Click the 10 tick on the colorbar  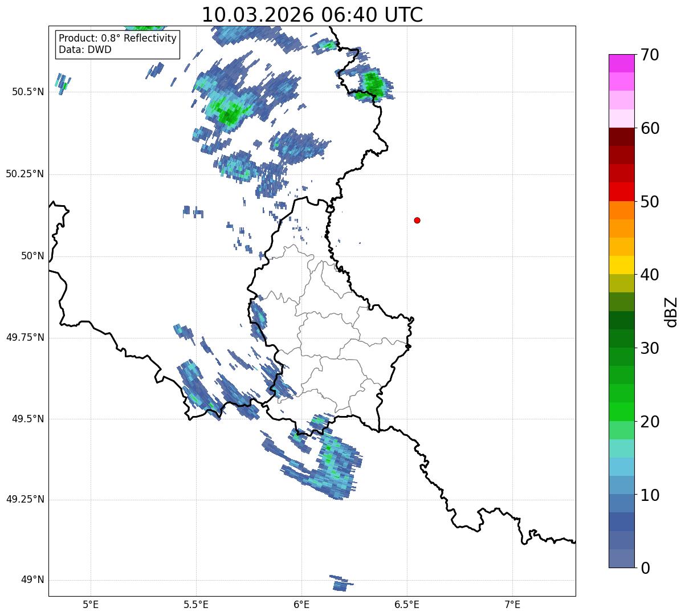pyautogui.click(x=650, y=495)
